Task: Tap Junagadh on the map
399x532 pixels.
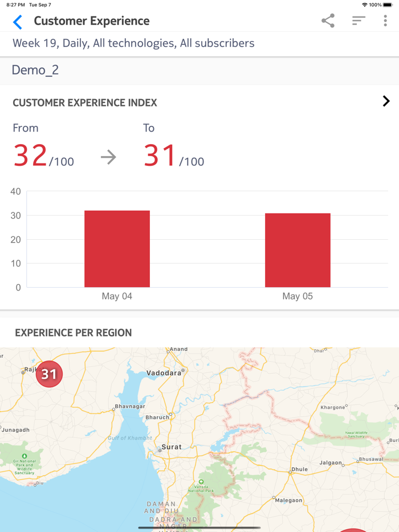Action: (x=15, y=430)
